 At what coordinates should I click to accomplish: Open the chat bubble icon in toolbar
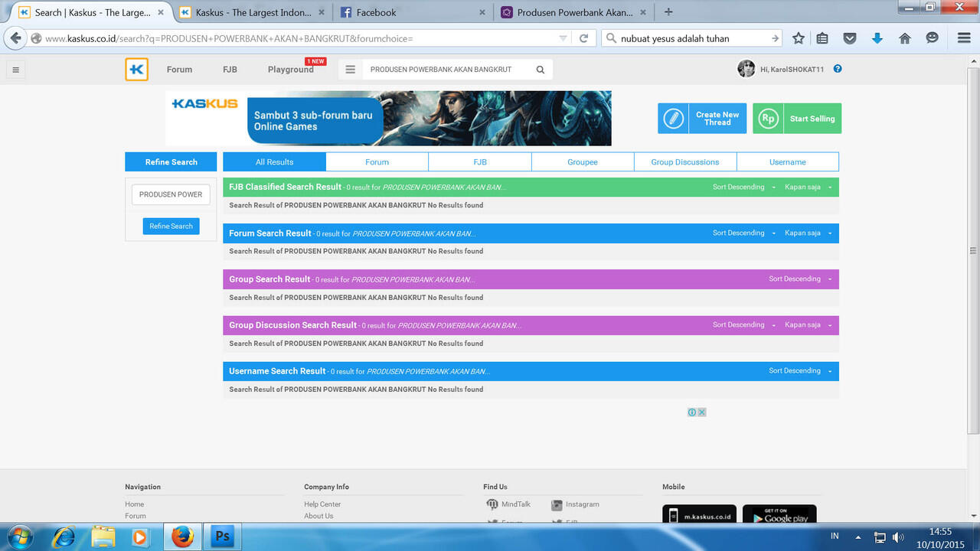click(932, 38)
